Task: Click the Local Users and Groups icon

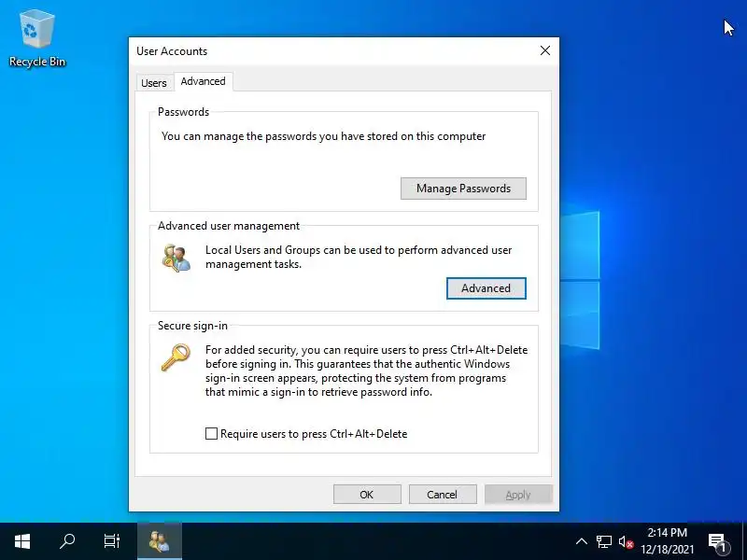Action: point(176,259)
